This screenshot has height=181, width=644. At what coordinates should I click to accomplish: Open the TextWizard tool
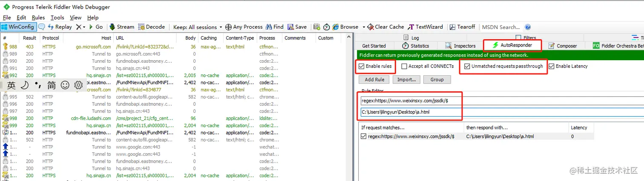coord(425,26)
